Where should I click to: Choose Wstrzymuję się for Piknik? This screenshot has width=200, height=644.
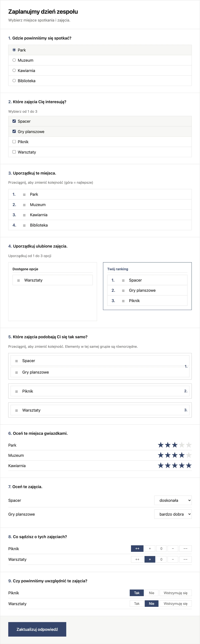(x=175, y=593)
